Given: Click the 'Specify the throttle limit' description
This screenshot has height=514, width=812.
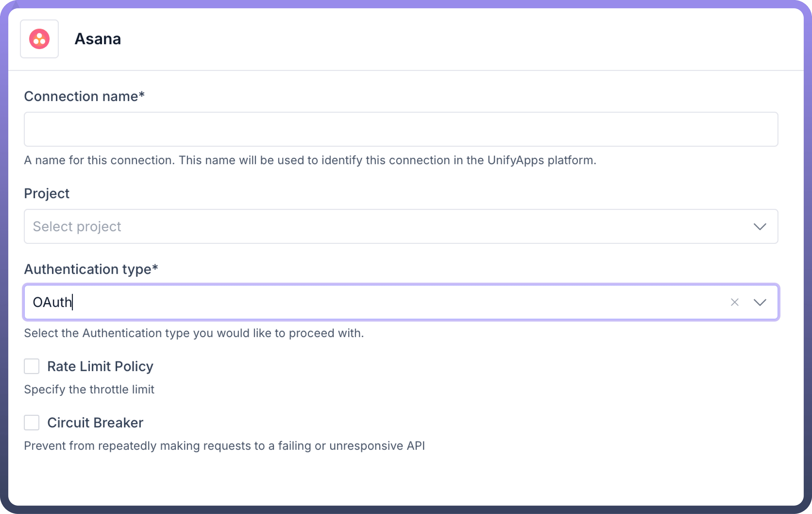Looking at the screenshot, I should coord(89,389).
